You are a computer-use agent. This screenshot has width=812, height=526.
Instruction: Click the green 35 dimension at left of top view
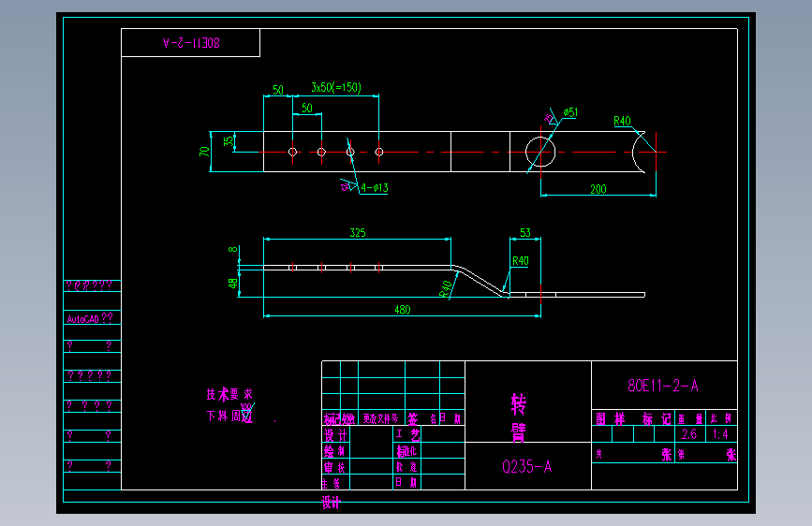[229, 141]
